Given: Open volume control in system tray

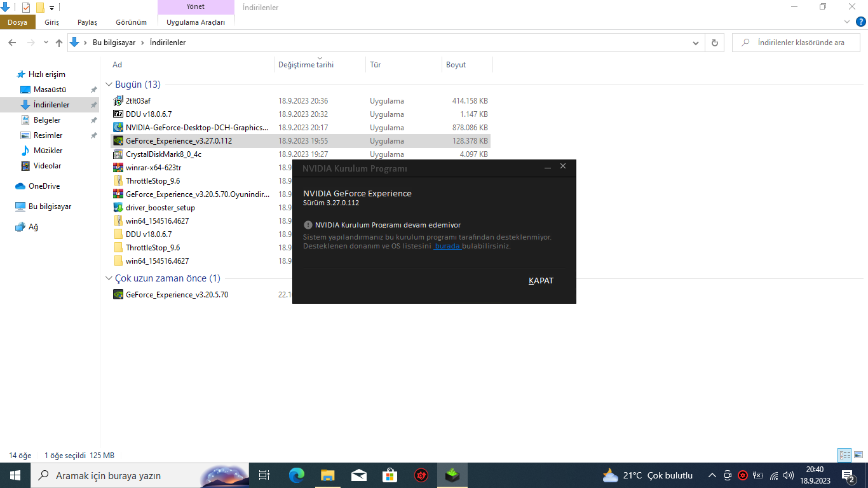Looking at the screenshot, I should click(x=789, y=475).
